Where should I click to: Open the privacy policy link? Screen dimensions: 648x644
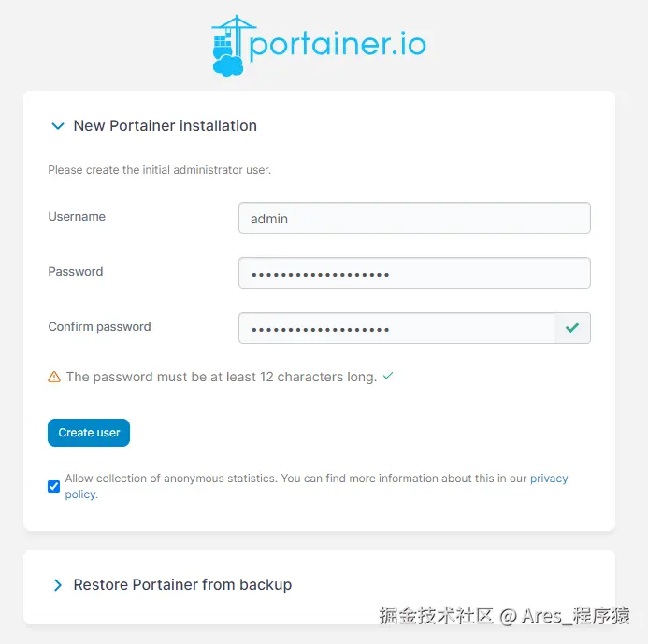click(x=548, y=479)
